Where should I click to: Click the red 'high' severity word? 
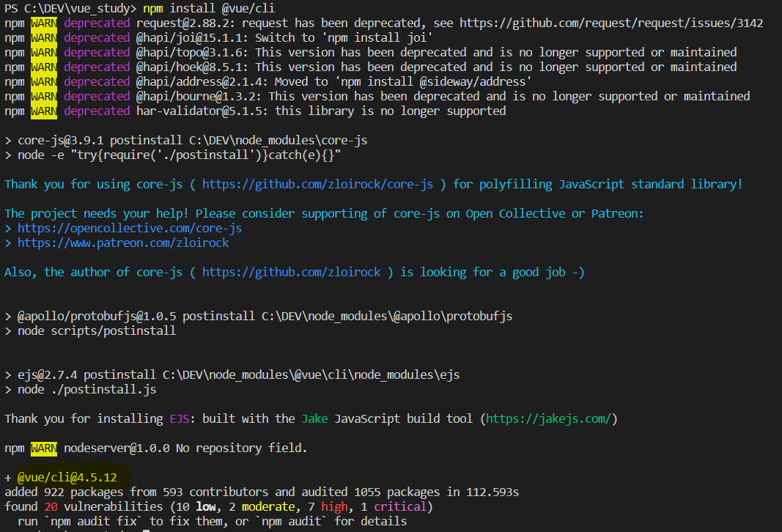coord(334,507)
